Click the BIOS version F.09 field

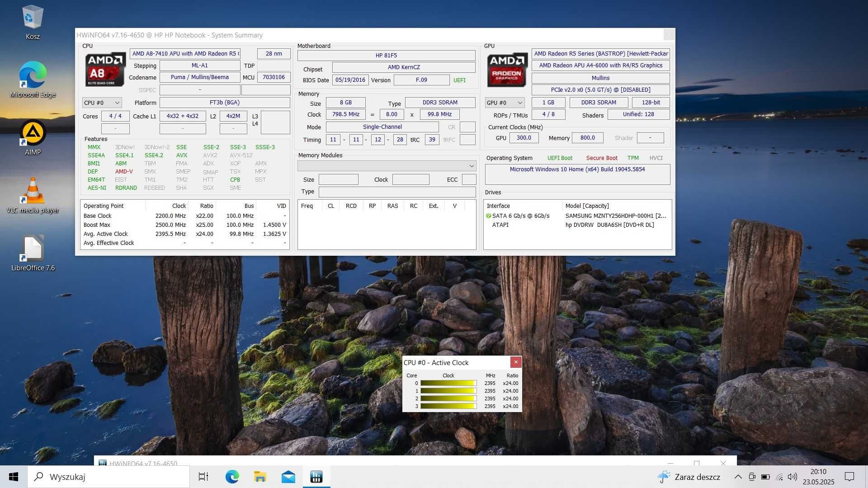[421, 80]
